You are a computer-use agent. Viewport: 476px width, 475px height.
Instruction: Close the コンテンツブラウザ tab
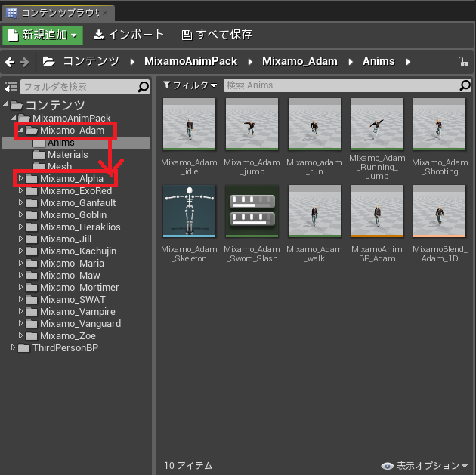105,13
